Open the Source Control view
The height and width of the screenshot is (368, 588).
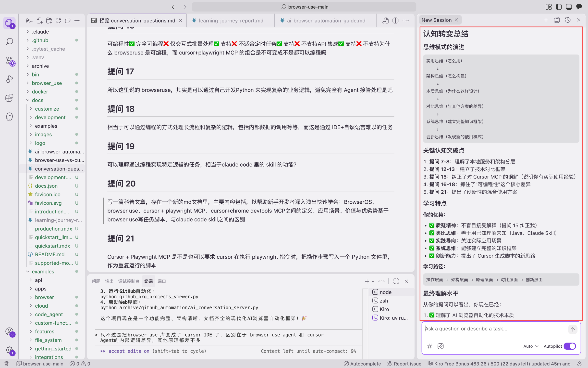point(10,61)
